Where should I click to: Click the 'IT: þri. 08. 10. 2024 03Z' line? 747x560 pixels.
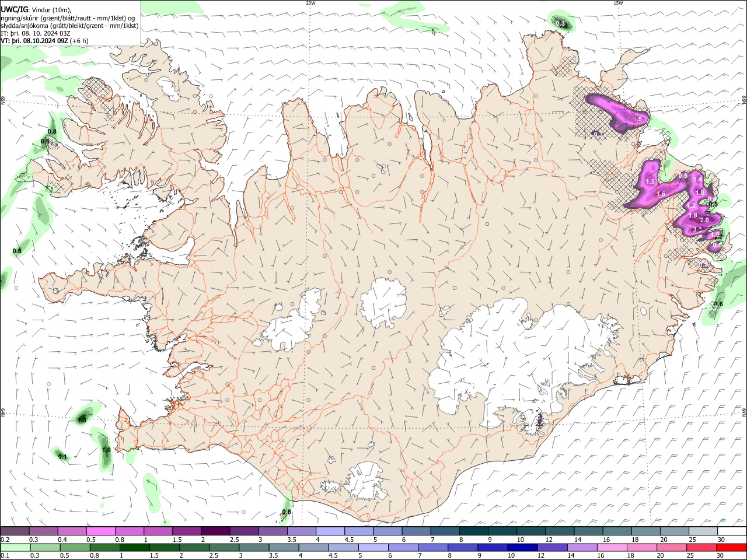[x=35, y=33]
